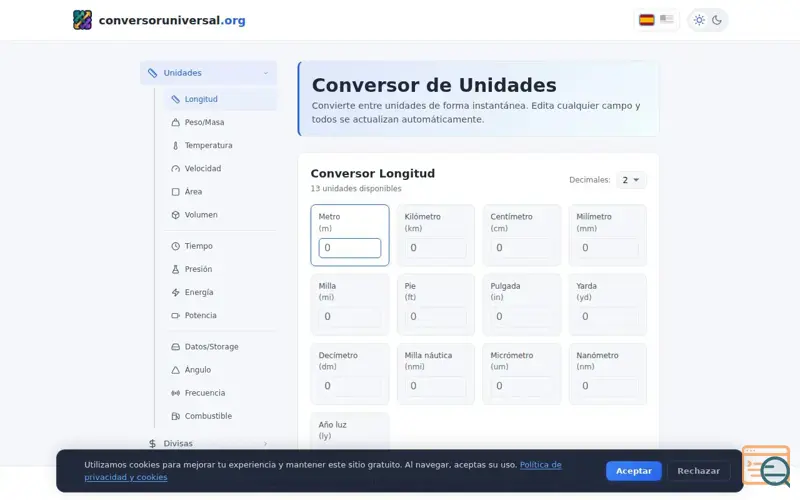Click the conversoruniversal.org site title
Viewport: 800px width, 500px height.
tap(172, 20)
